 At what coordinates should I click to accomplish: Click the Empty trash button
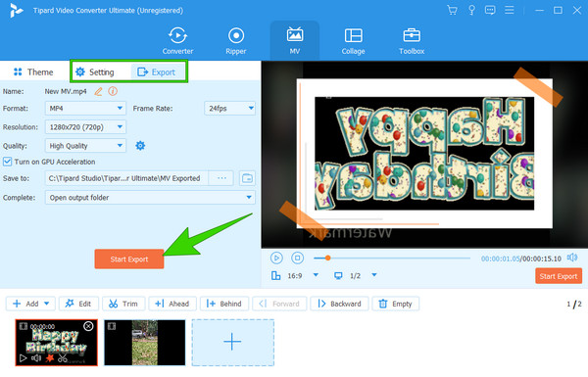tap(396, 304)
